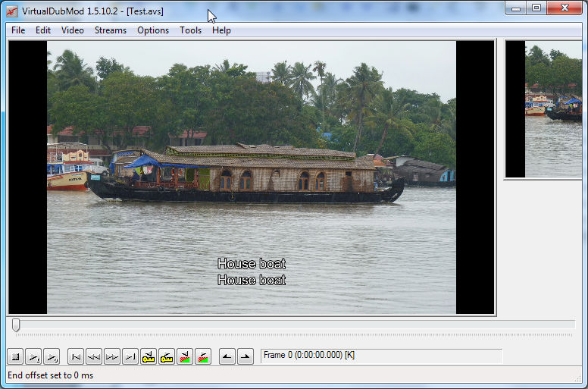The height and width of the screenshot is (389, 588).
Task: Open the Streams menu
Action: (111, 30)
